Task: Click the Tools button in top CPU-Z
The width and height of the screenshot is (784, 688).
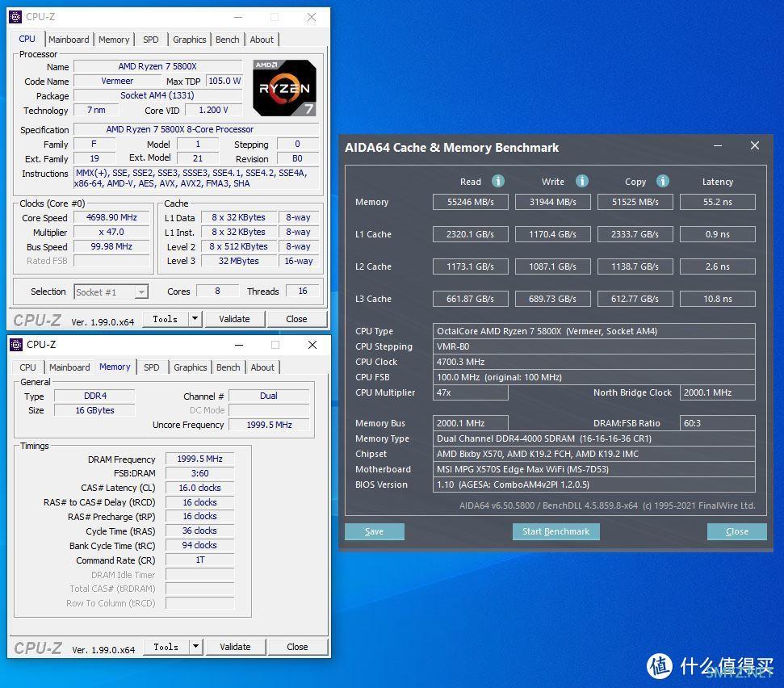Action: (166, 318)
